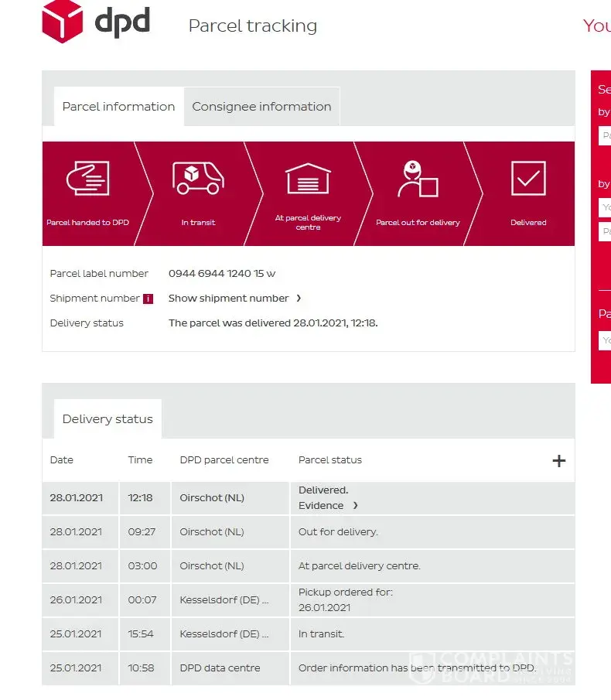Viewport: 611px width, 700px height.
Task: Click the Parcel label number label
Action: pos(99,273)
